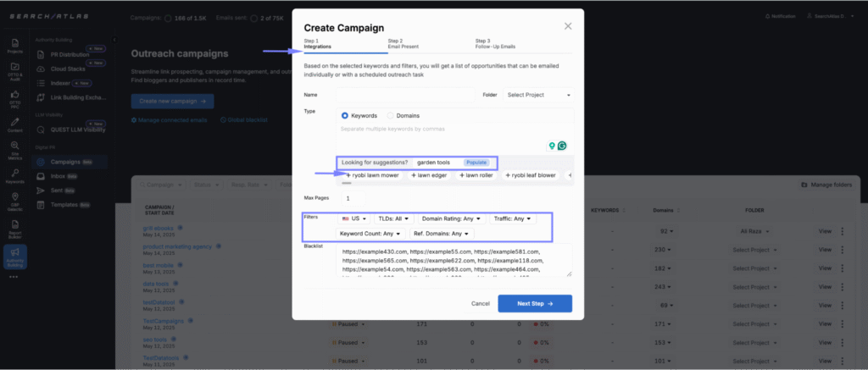Image resolution: width=868 pixels, height=370 pixels.
Task: Click green pin extension icon in keywords box
Action: (x=551, y=146)
